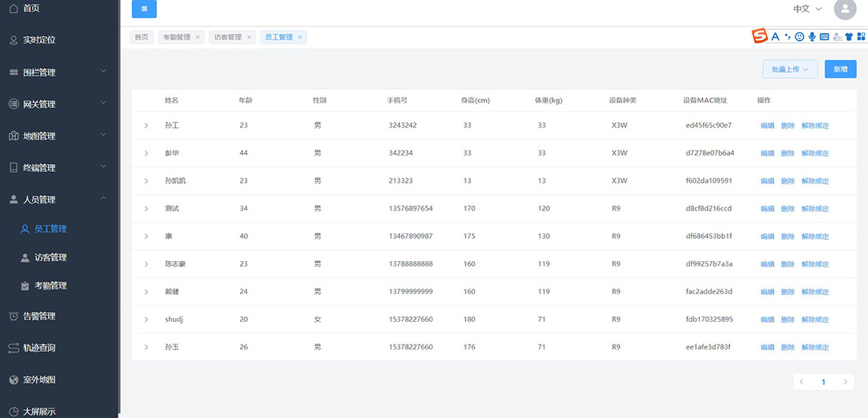Click the Sogou skin shirt icon

coord(849,36)
